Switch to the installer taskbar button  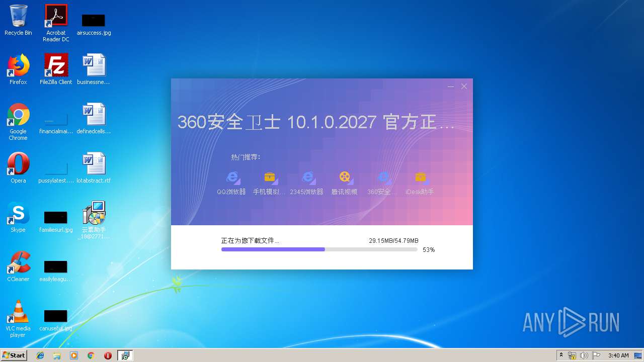pos(125,355)
